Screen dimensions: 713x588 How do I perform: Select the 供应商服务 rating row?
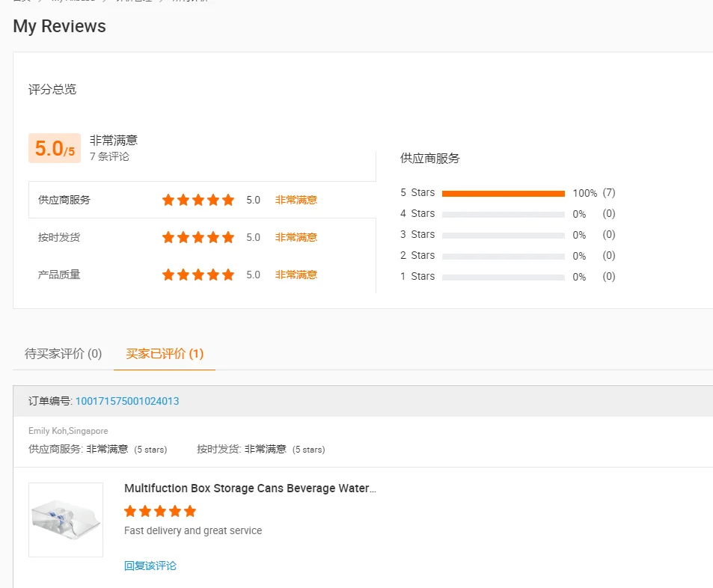tap(202, 200)
